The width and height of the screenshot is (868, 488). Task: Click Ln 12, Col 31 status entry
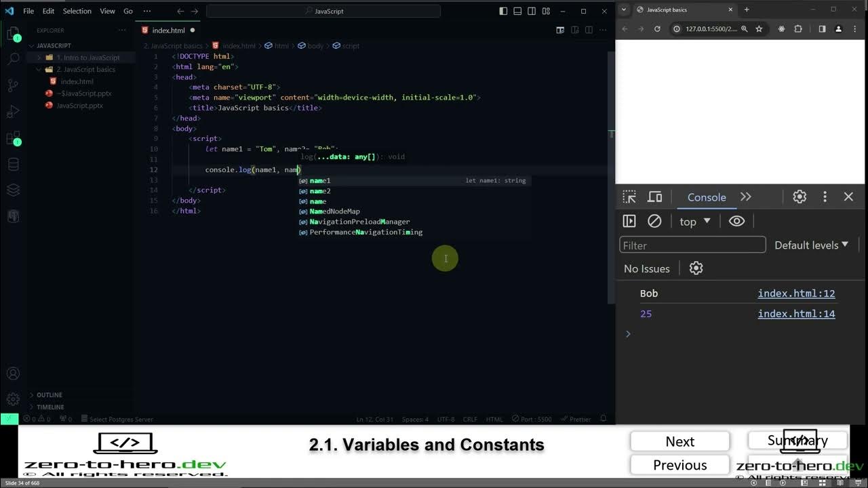coord(375,419)
